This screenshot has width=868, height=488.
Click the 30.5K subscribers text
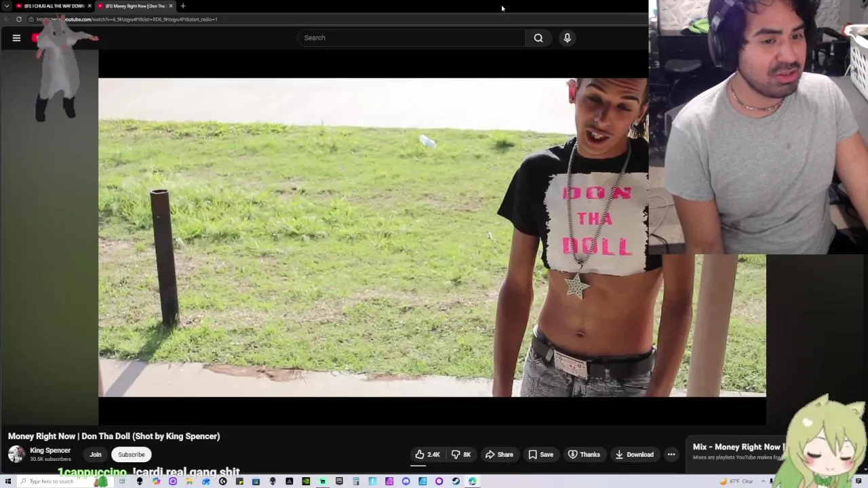tap(50, 460)
